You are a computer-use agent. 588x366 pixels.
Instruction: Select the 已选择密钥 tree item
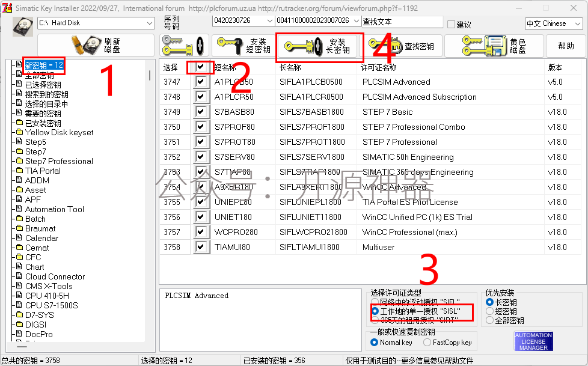coord(43,85)
